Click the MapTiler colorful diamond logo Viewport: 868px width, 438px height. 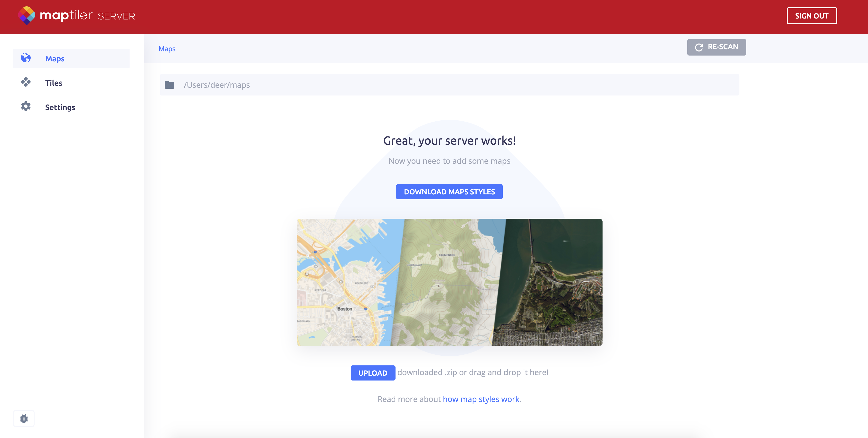27,16
